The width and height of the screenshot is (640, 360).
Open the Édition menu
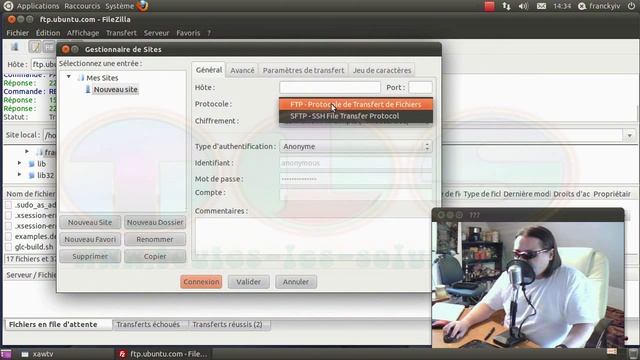point(48,33)
